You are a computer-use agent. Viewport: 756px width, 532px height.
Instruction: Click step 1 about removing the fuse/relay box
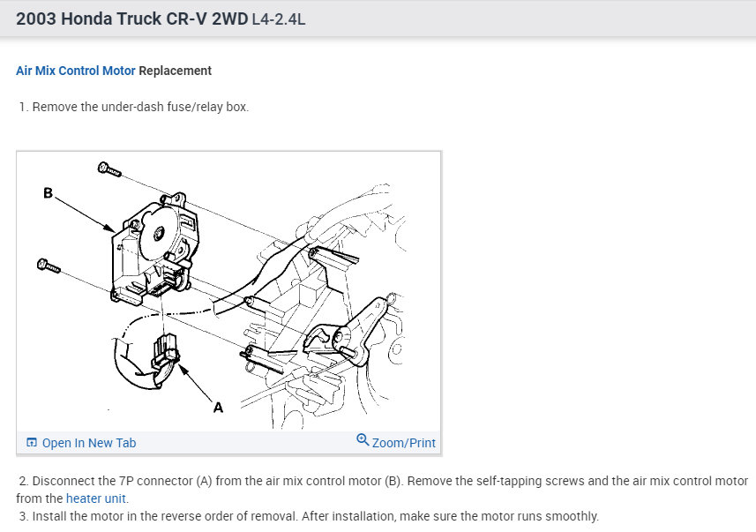click(x=133, y=107)
